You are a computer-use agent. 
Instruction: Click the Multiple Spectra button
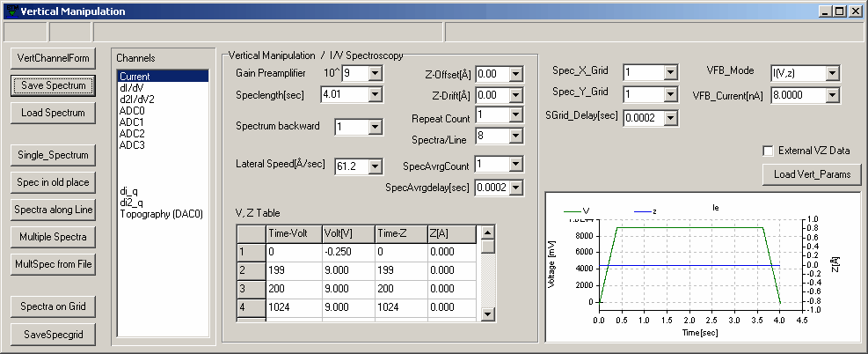pyautogui.click(x=53, y=237)
